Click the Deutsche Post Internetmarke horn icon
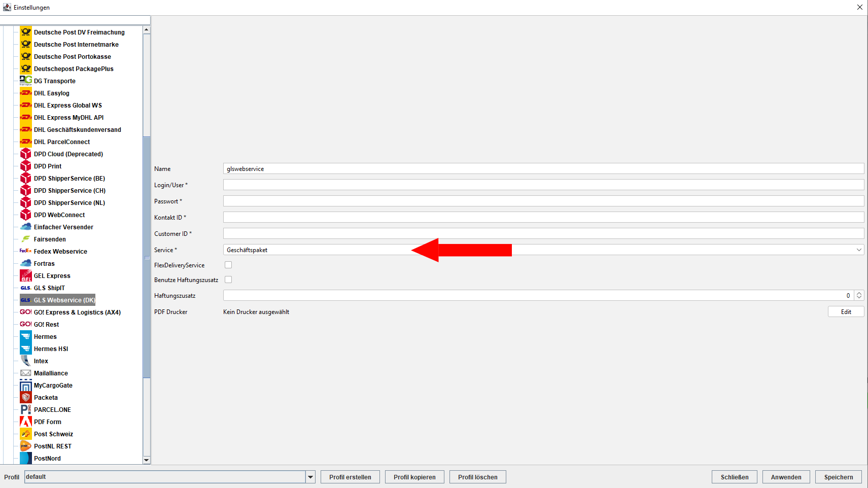 (26, 44)
